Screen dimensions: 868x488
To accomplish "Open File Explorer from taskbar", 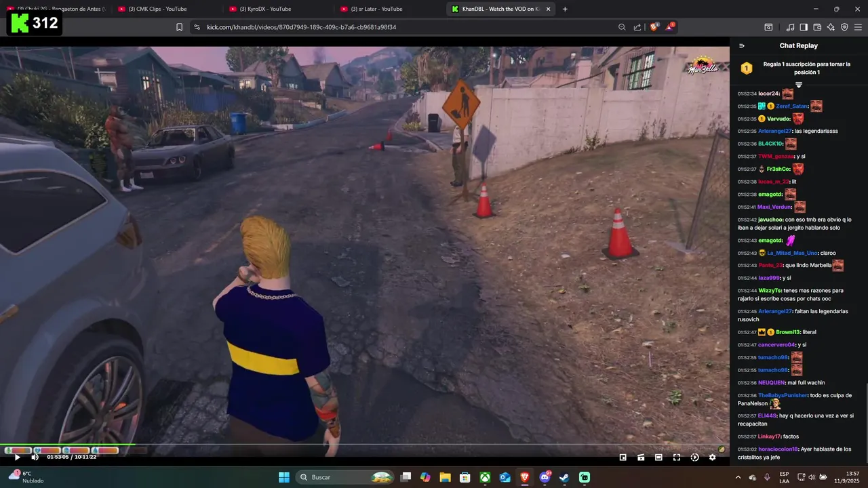I will 445,477.
